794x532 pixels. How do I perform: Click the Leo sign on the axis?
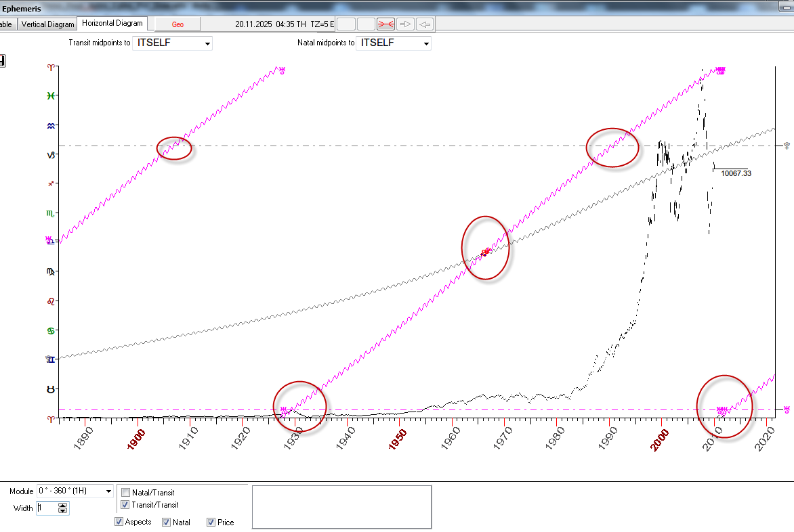(50, 301)
